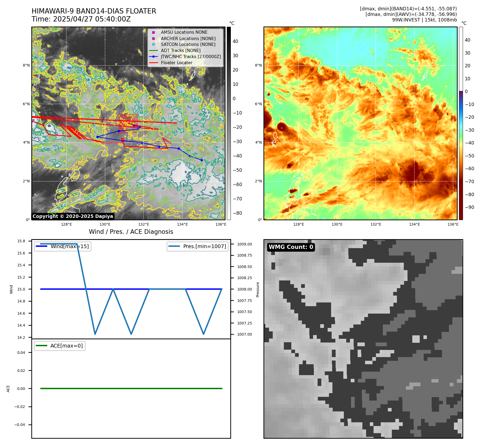481x448 pixels.
Task: Click the Wind[max=15] legend label
Action: [x=70, y=246]
